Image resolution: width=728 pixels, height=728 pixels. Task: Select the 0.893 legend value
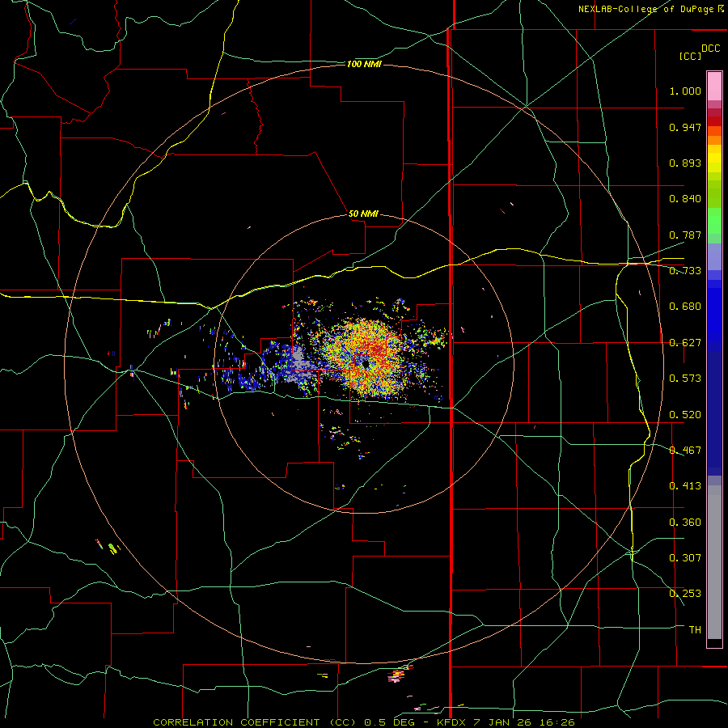pyautogui.click(x=685, y=163)
